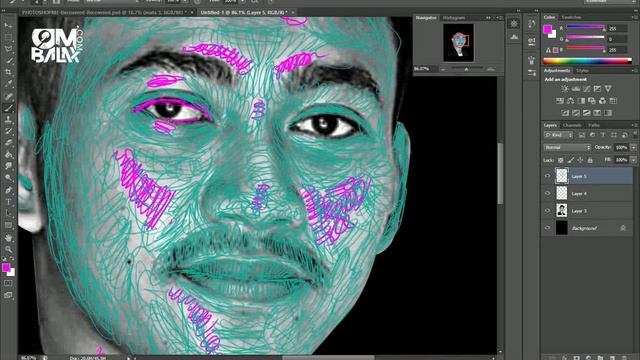Open the Navigator panel menu
This screenshot has height=360, width=640.
coord(500,18)
